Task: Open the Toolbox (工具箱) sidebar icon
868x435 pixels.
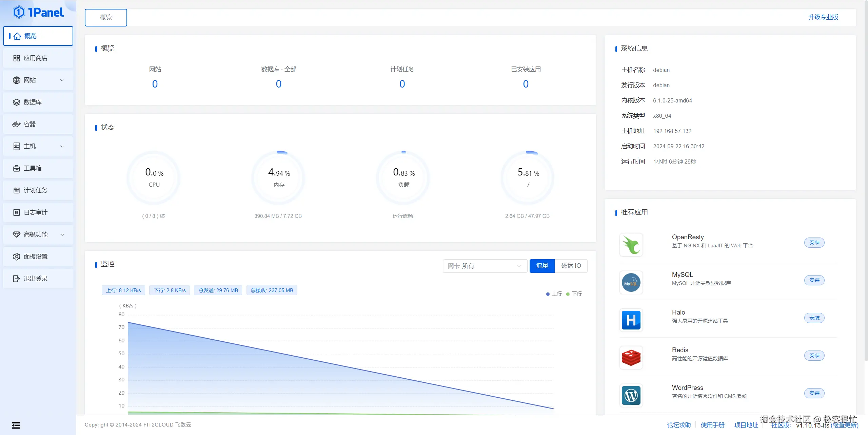Action: click(16, 169)
